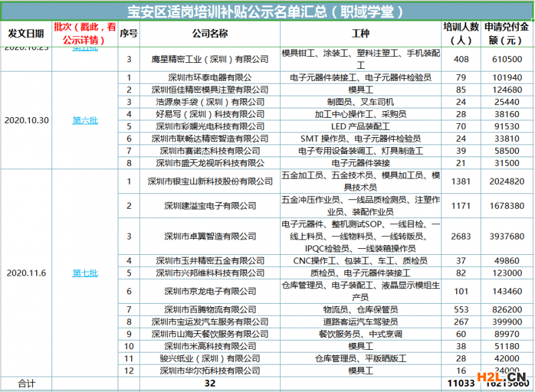
Task: Click company cell 深圳市玉井精密五金有限公司
Action: tap(210, 261)
